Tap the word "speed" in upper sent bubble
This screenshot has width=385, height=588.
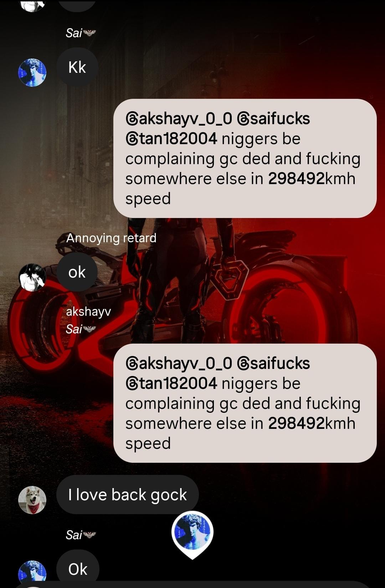click(x=148, y=199)
